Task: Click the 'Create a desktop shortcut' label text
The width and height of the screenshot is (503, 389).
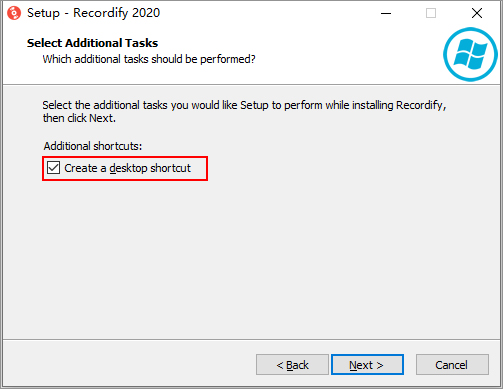Action: click(127, 168)
